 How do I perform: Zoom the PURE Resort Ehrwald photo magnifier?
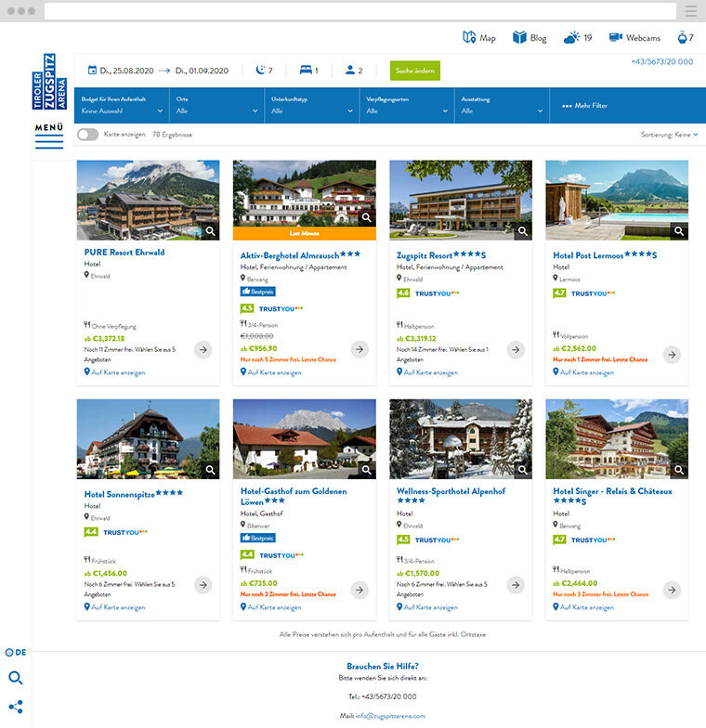pyautogui.click(x=211, y=231)
